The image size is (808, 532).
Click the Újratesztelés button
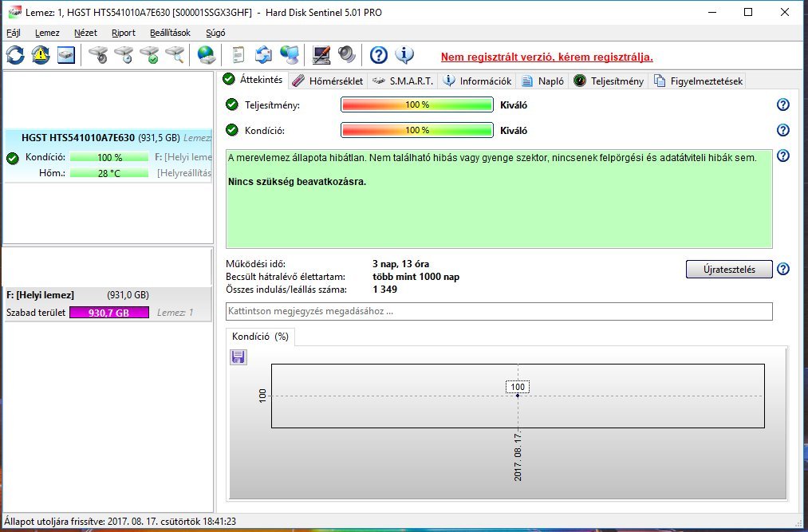729,269
